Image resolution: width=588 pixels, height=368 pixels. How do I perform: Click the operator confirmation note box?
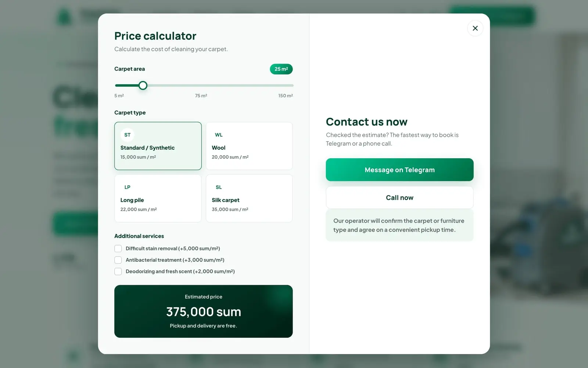(399, 225)
